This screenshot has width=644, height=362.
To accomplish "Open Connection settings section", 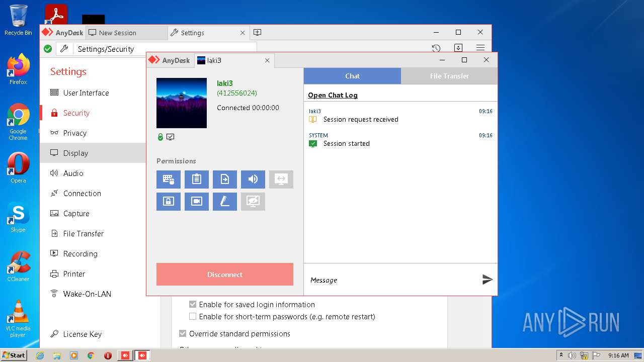I will click(x=93, y=194).
